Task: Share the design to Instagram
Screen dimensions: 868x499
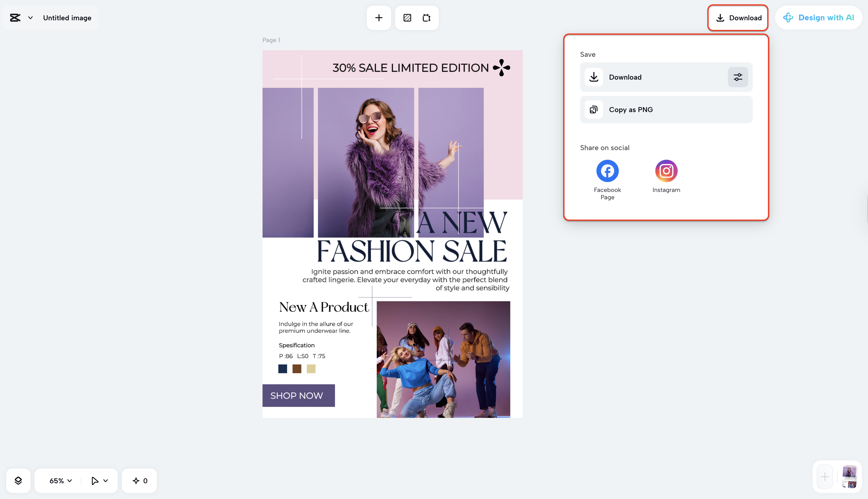Action: [x=666, y=170]
